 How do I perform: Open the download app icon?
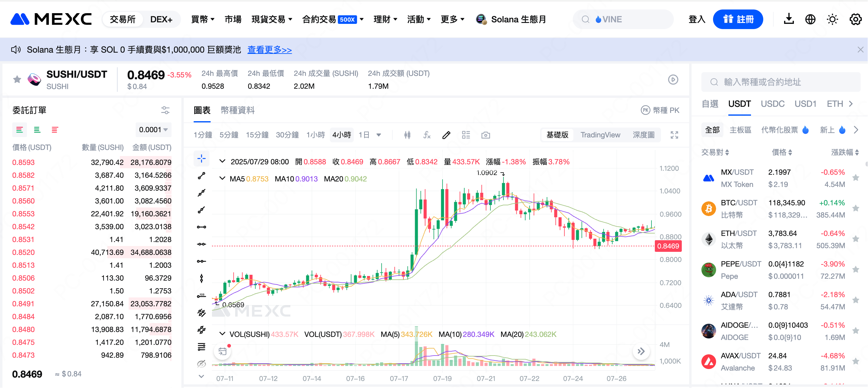pos(788,19)
